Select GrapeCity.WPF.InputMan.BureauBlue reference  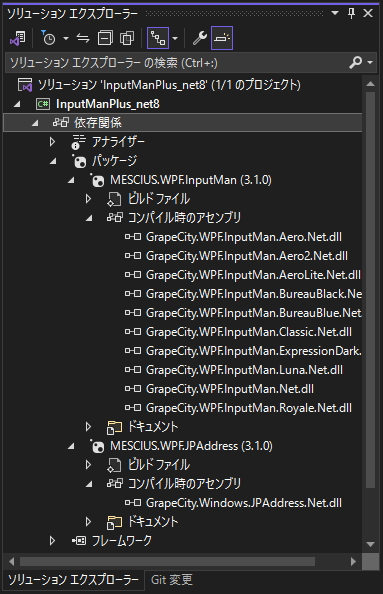[254, 313]
